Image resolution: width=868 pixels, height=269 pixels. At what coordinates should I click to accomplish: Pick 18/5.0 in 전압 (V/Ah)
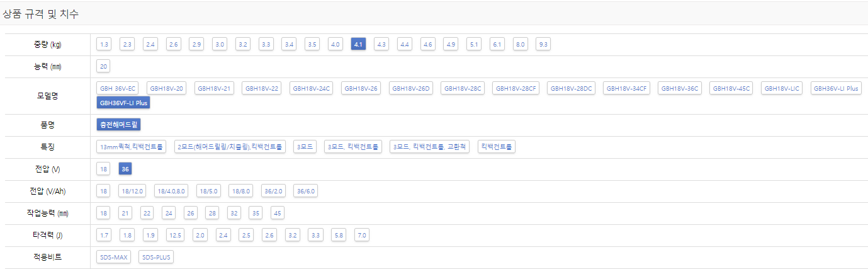tap(208, 192)
